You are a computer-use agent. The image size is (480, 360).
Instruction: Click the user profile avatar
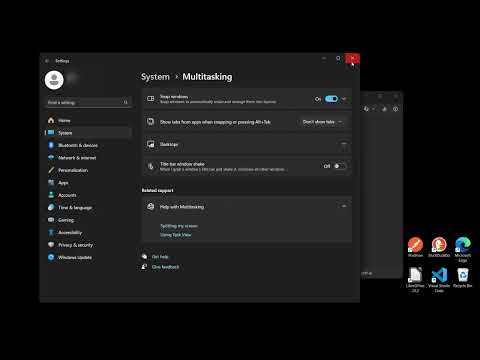(54, 80)
